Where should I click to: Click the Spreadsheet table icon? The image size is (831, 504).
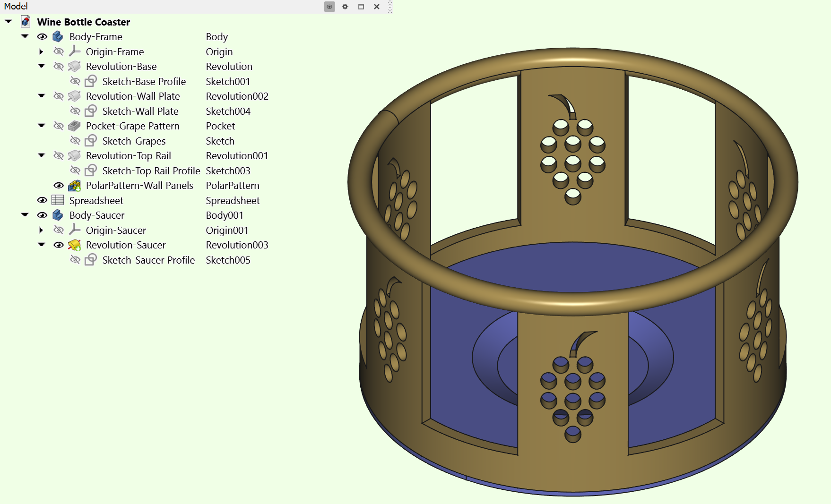coord(58,200)
